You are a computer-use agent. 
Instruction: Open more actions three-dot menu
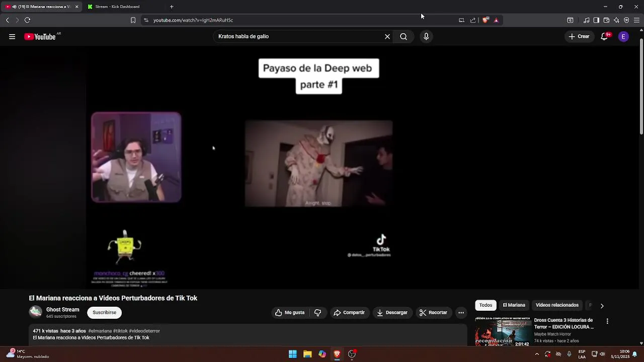click(461, 313)
